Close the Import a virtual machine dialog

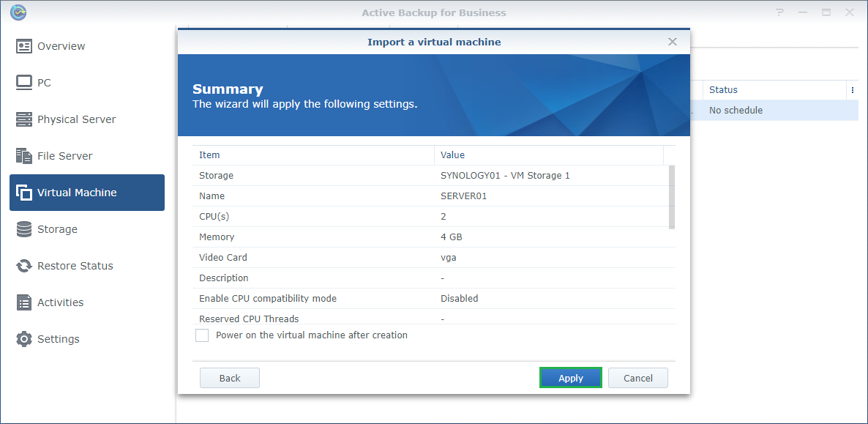pos(673,42)
